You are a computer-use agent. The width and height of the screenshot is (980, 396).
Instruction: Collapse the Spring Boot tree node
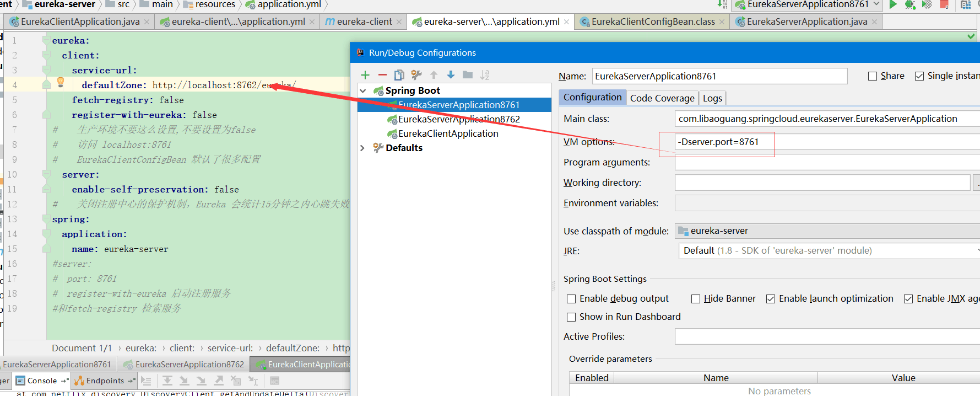coord(363,90)
